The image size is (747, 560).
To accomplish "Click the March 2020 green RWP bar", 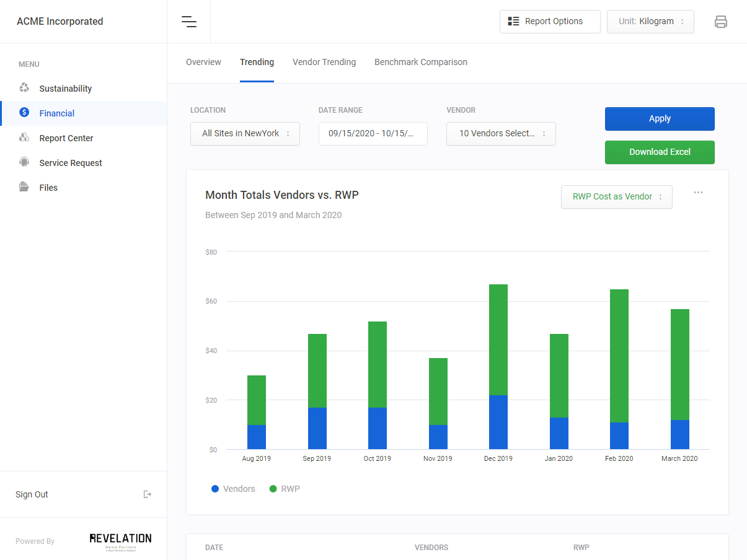I will 680,364.
